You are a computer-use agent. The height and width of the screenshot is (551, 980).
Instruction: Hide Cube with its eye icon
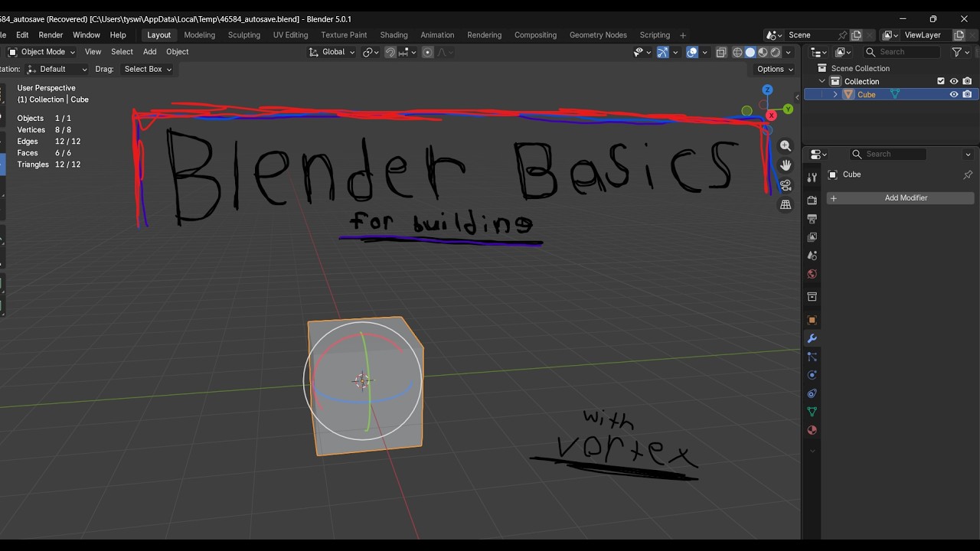tap(954, 94)
